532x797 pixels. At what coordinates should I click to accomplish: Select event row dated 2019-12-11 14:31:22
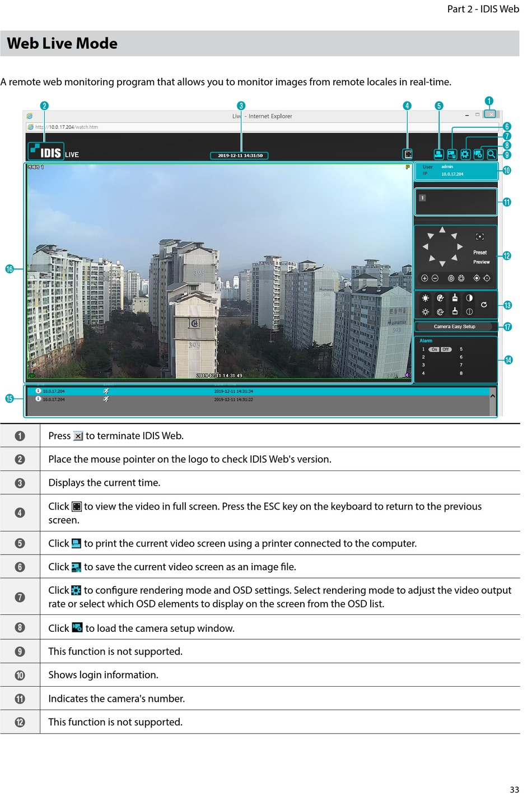(x=259, y=399)
